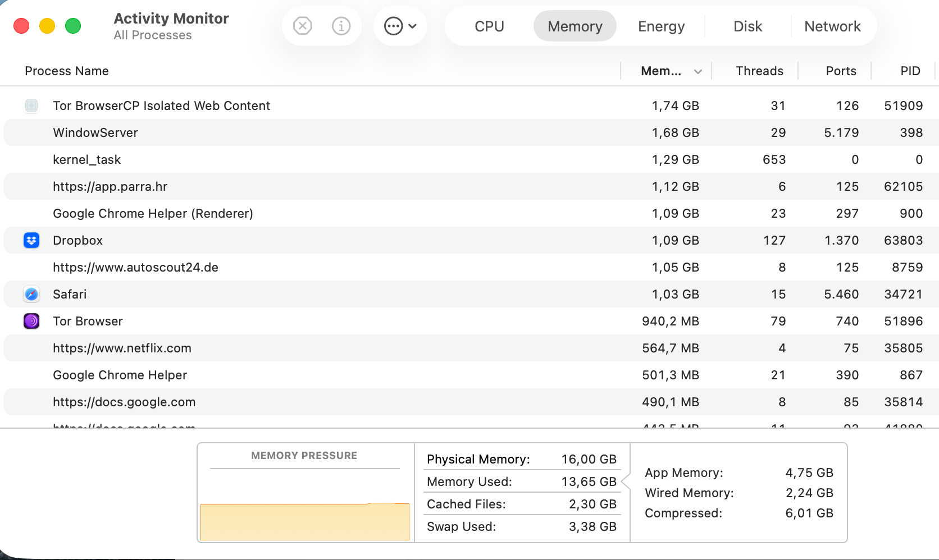This screenshot has width=939, height=560.
Task: Click the Swap Used 3,38 GB value
Action: pyautogui.click(x=592, y=527)
